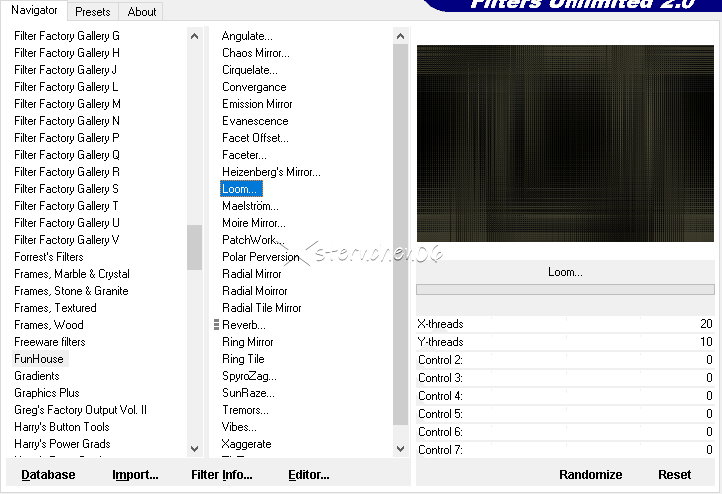Select Filter Factory Gallery G category
The width and height of the screenshot is (722, 494).
tap(67, 36)
